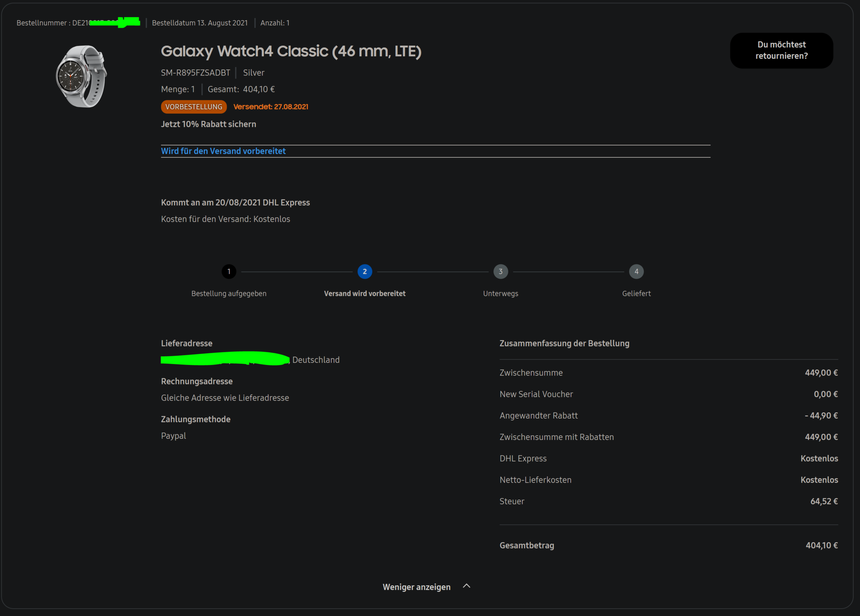This screenshot has width=860, height=616.
Task: Click the 'Rechnungsadresse' heading
Action: (x=197, y=381)
